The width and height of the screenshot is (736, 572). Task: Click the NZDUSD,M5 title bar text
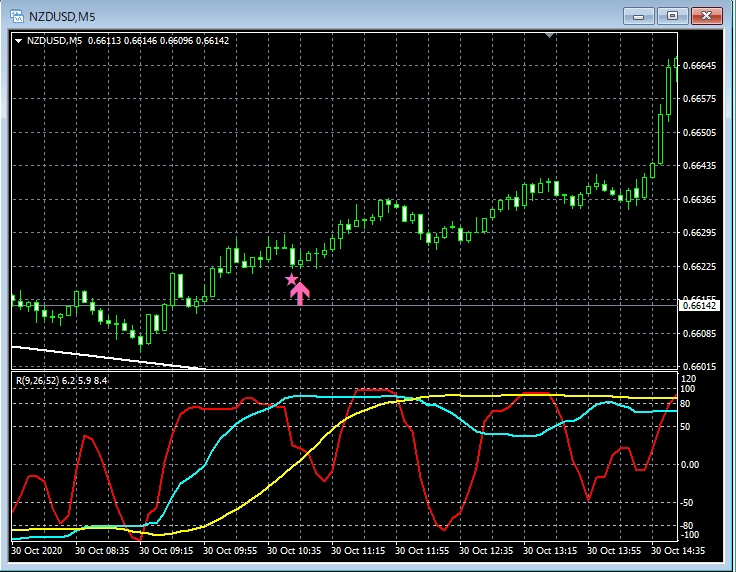60,15
